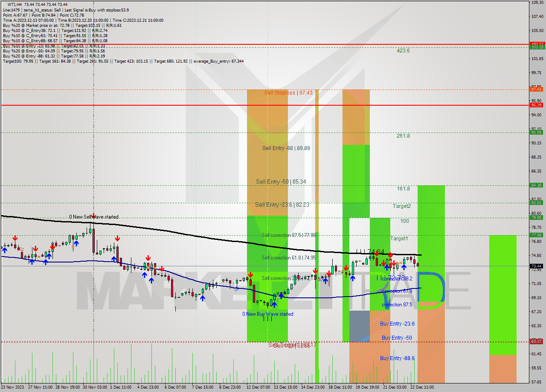Viewport: 546px width, 392px height.
Task: Click the green 91.55 price tag
Action: (537, 133)
